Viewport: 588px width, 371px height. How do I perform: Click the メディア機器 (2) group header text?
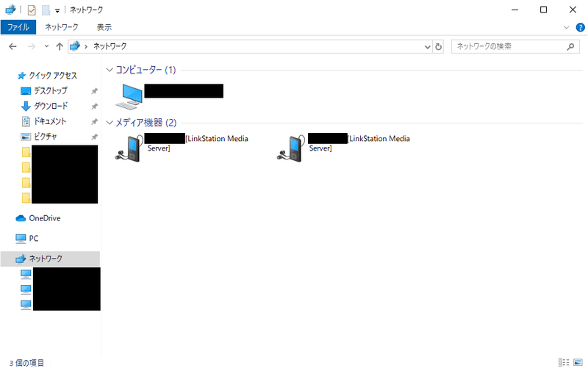(x=146, y=123)
